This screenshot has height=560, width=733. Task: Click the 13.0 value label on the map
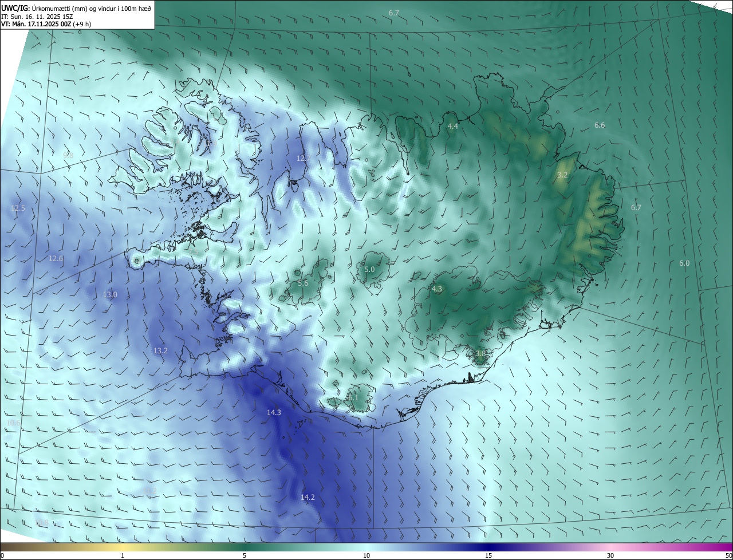point(110,294)
